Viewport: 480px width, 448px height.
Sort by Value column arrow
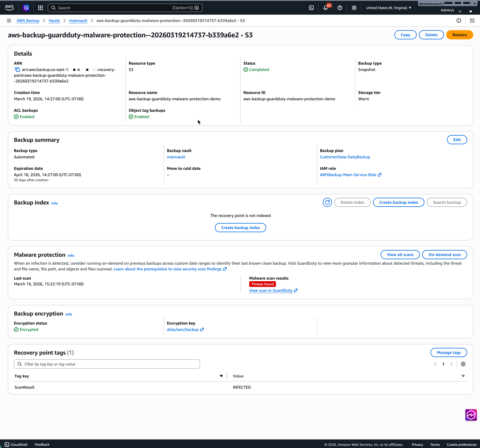tap(463, 376)
